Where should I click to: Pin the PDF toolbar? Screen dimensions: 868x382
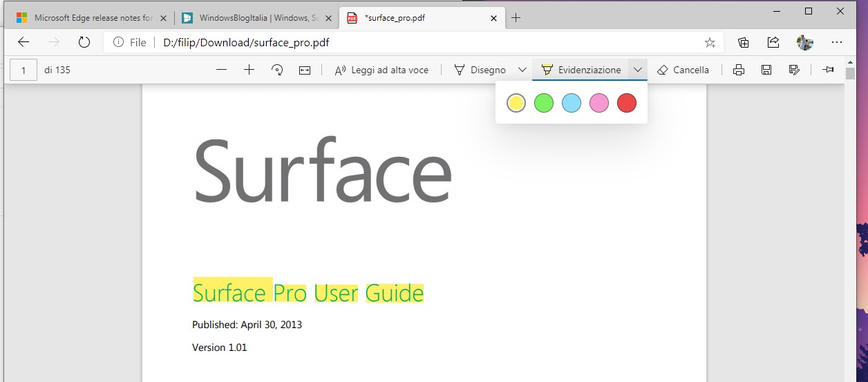pos(828,70)
